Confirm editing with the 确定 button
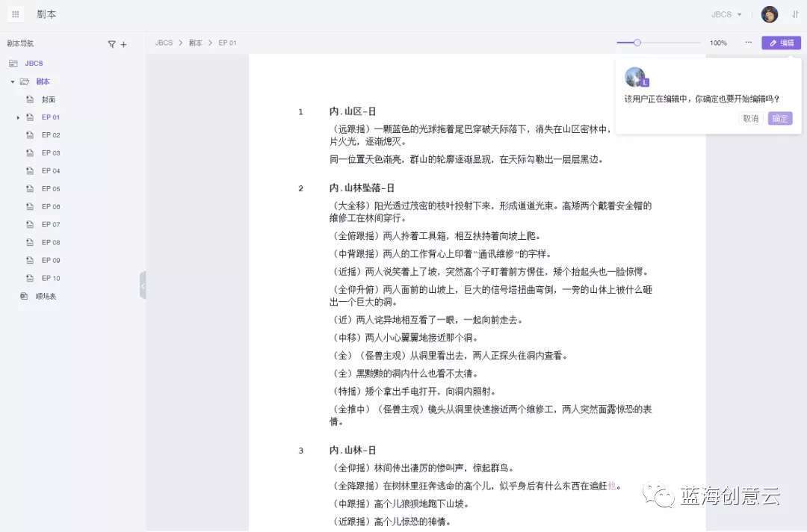The image size is (807, 532). click(x=780, y=118)
